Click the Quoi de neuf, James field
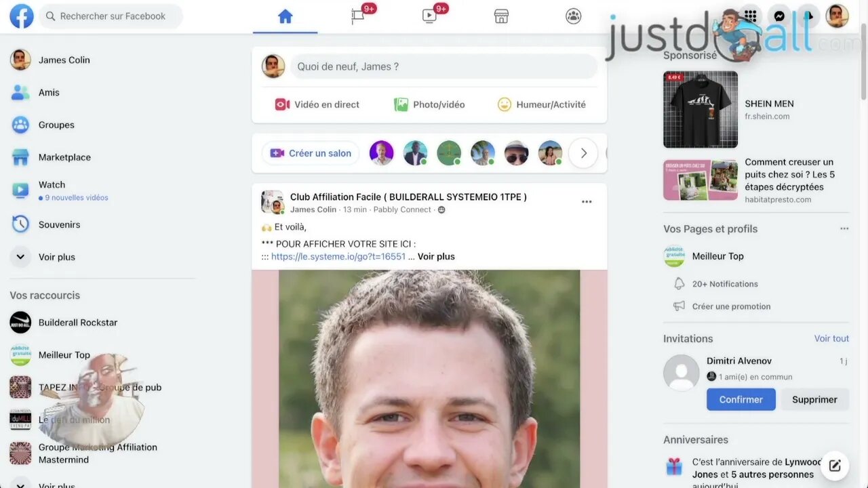Image resolution: width=868 pixels, height=488 pixels. click(x=443, y=66)
